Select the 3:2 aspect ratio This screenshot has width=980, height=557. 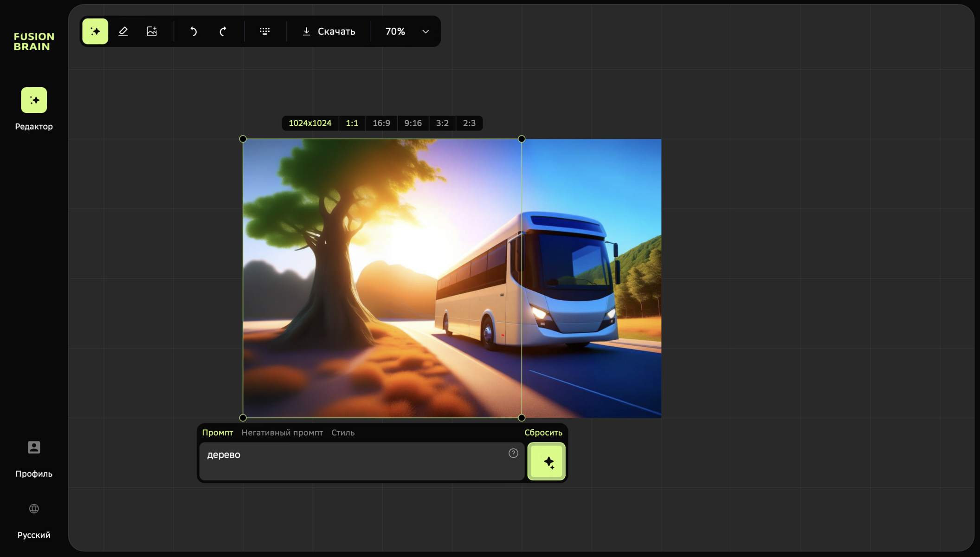442,123
